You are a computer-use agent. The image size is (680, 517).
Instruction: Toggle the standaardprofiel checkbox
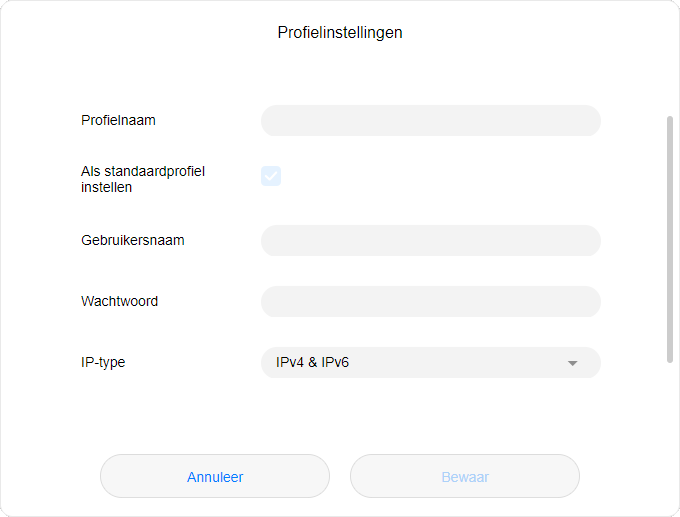pyautogui.click(x=271, y=176)
